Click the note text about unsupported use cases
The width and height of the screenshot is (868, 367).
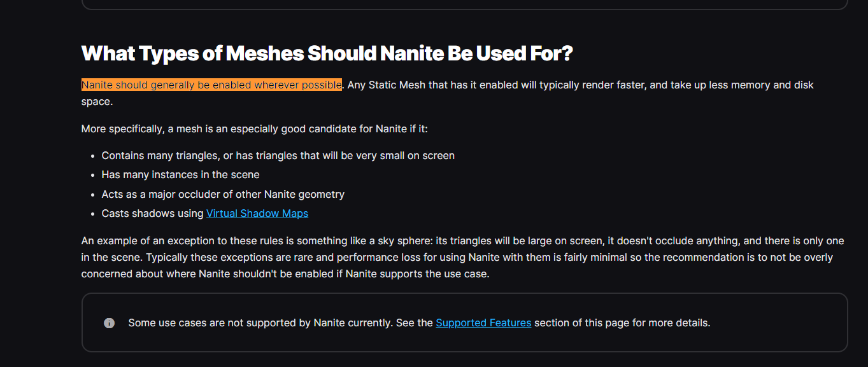(419, 322)
